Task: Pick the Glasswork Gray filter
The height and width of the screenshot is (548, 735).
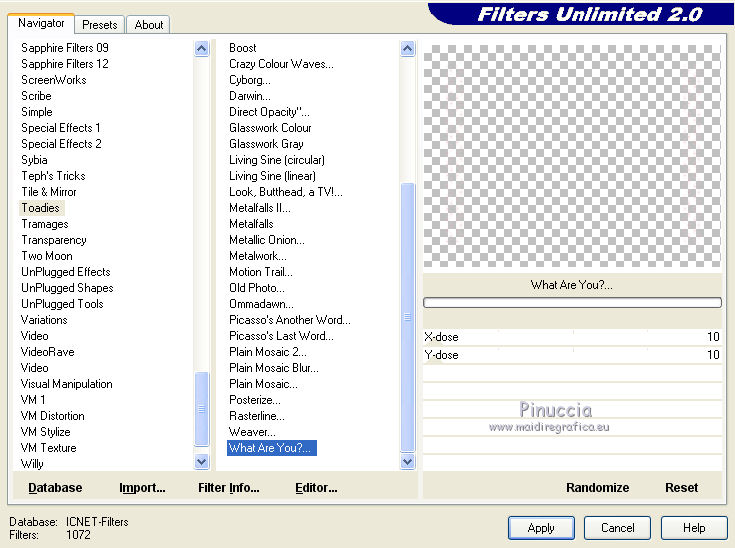Action: click(266, 143)
